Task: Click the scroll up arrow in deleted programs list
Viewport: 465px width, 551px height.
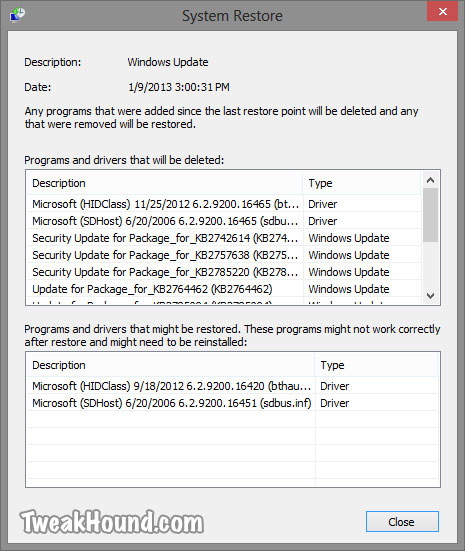Action: coord(430,181)
